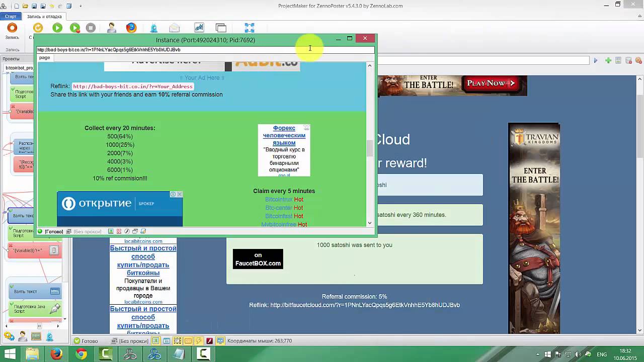Click proxy icon in Instance window status bar
The width and height of the screenshot is (644, 362).
point(69,232)
